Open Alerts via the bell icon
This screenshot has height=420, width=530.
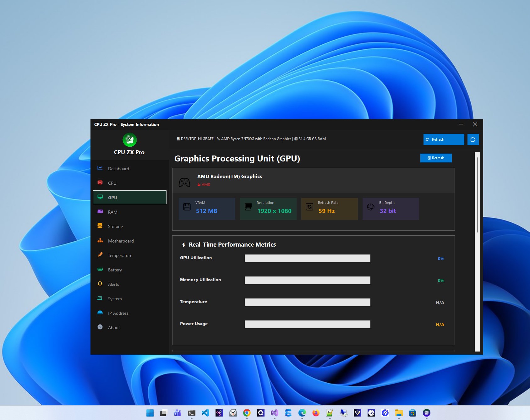click(x=100, y=284)
